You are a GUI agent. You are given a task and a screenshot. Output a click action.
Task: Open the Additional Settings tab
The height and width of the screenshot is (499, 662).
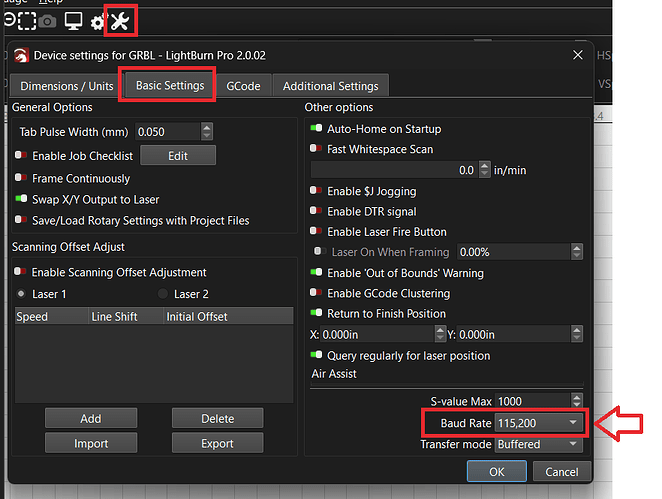(x=331, y=86)
